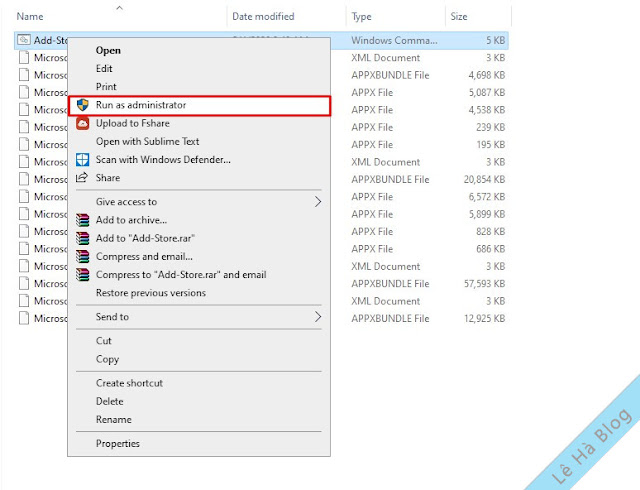Click file icon in the 57,593 KB row
This screenshot has width=640, height=490.
(x=24, y=283)
